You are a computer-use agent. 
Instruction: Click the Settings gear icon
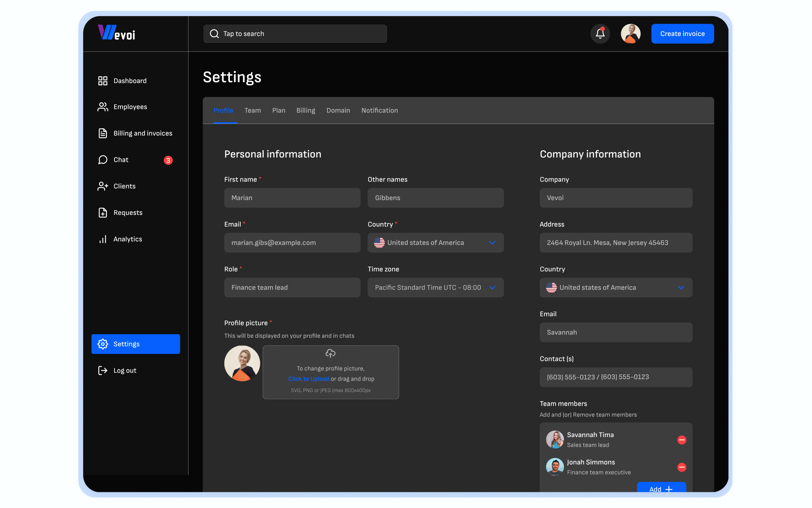click(x=103, y=344)
